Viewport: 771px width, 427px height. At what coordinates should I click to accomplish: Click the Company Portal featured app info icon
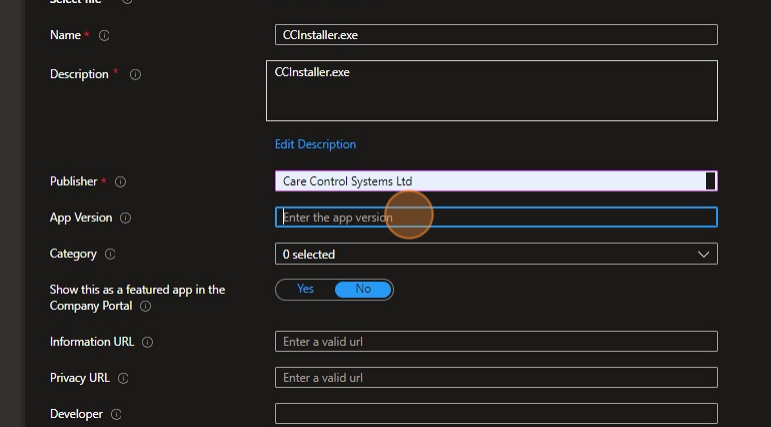click(x=145, y=306)
